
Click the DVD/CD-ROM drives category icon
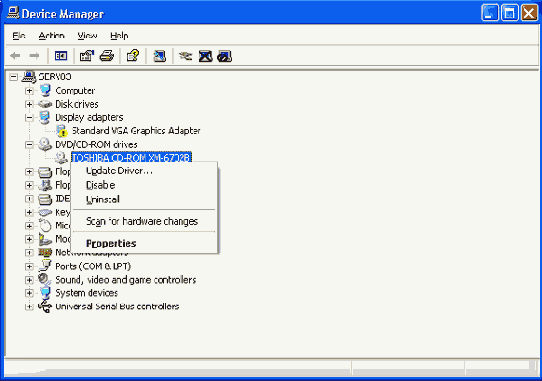tap(45, 144)
